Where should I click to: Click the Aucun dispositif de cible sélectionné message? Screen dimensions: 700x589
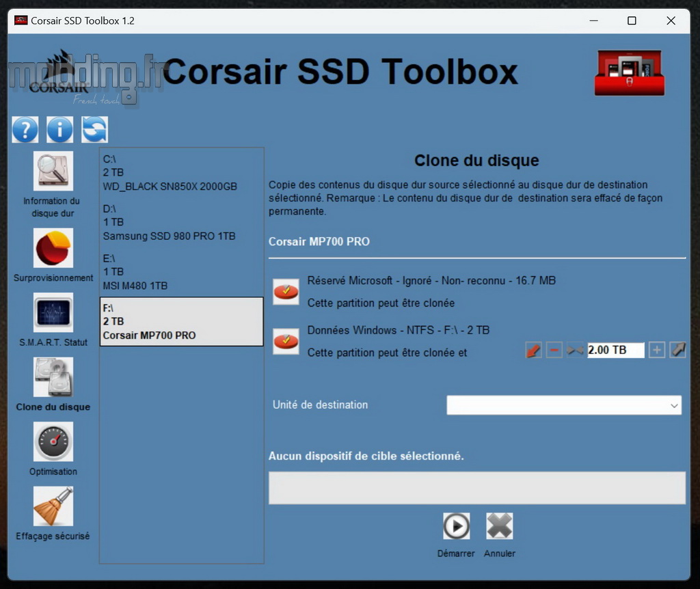pos(366,456)
